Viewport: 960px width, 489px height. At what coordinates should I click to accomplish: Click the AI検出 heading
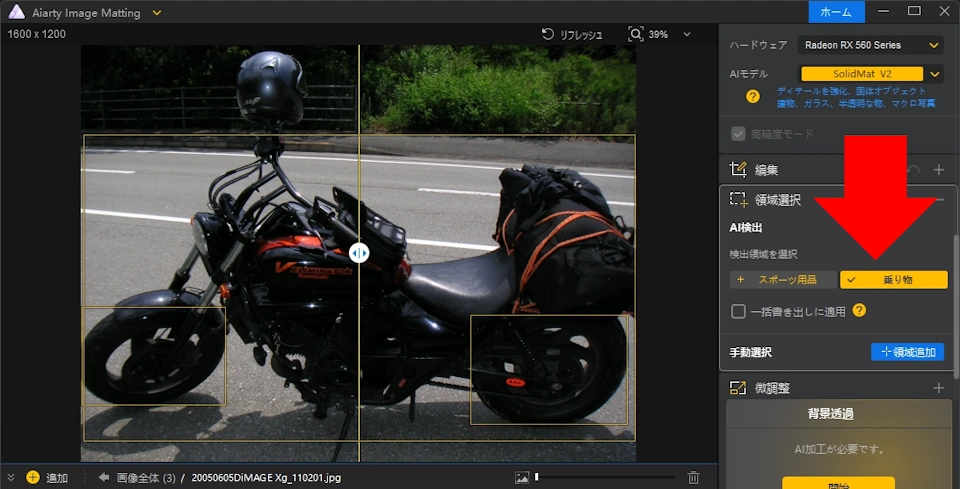(746, 228)
